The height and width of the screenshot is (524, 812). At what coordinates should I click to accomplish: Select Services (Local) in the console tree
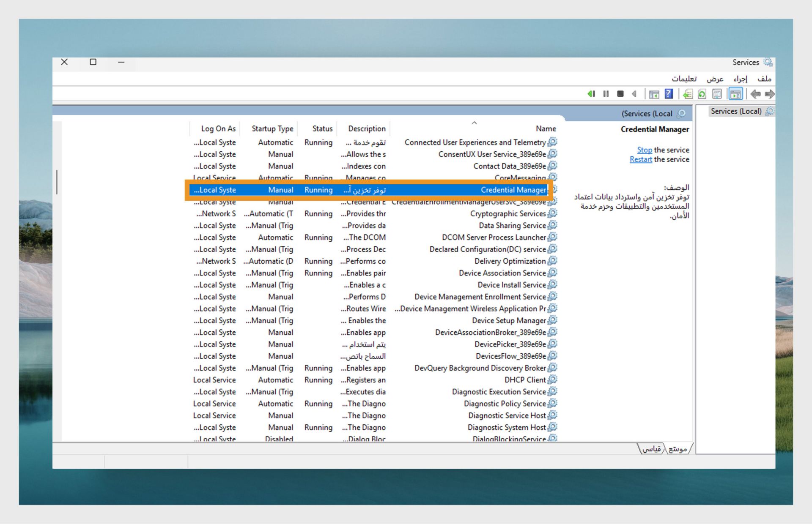click(736, 111)
